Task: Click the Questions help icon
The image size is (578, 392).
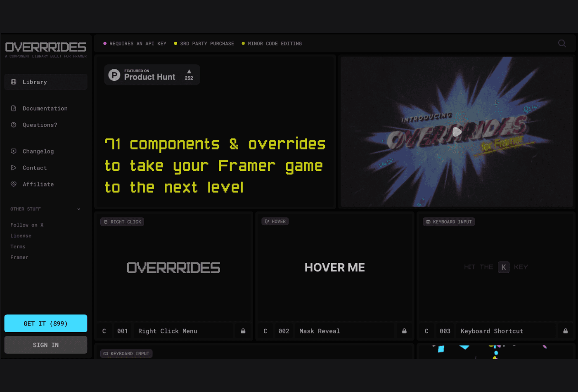Action: point(14,125)
